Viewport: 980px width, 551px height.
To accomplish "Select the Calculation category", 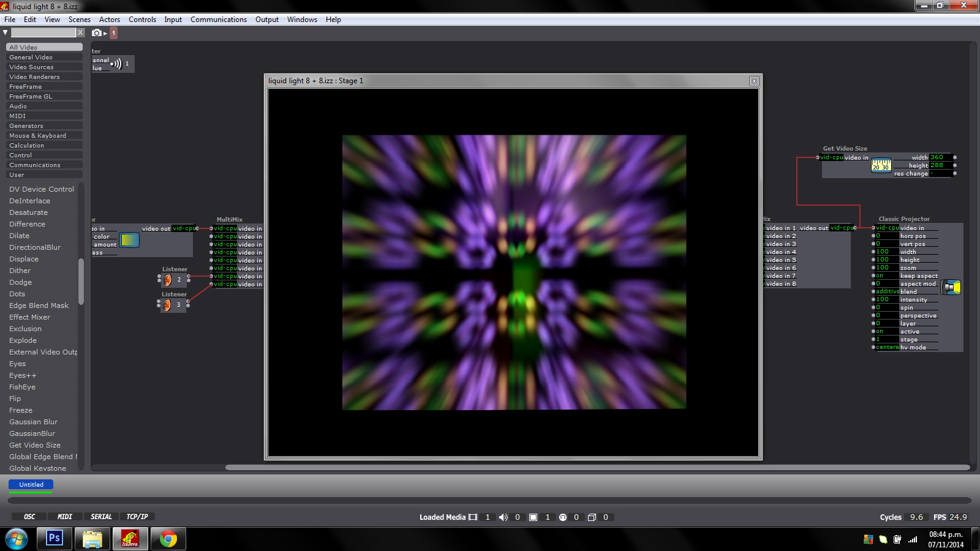I will tap(44, 145).
